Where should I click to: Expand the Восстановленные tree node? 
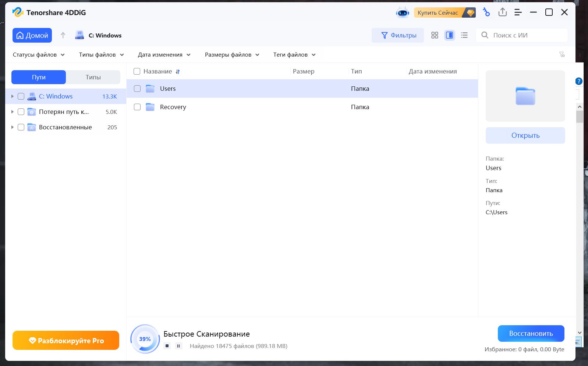tap(12, 127)
